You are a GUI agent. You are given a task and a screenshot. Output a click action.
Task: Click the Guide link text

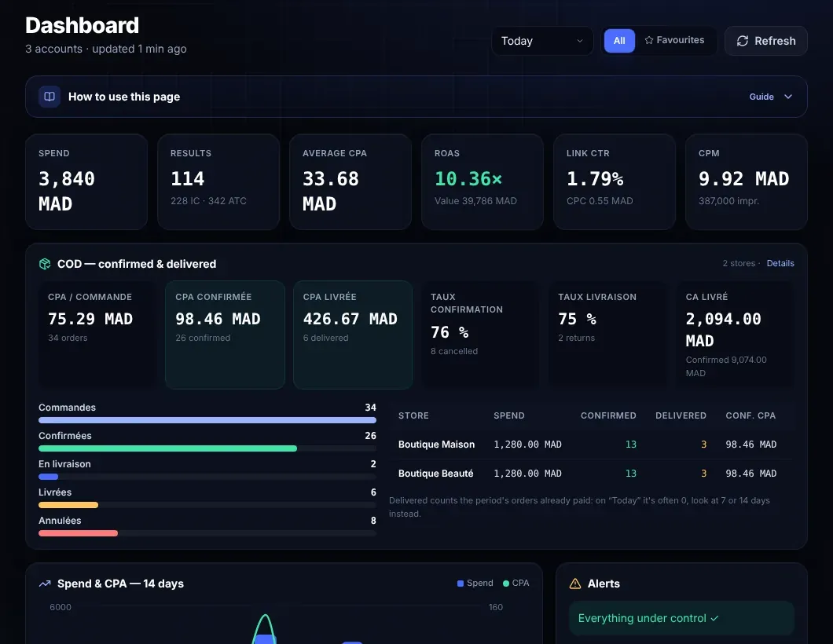click(761, 97)
